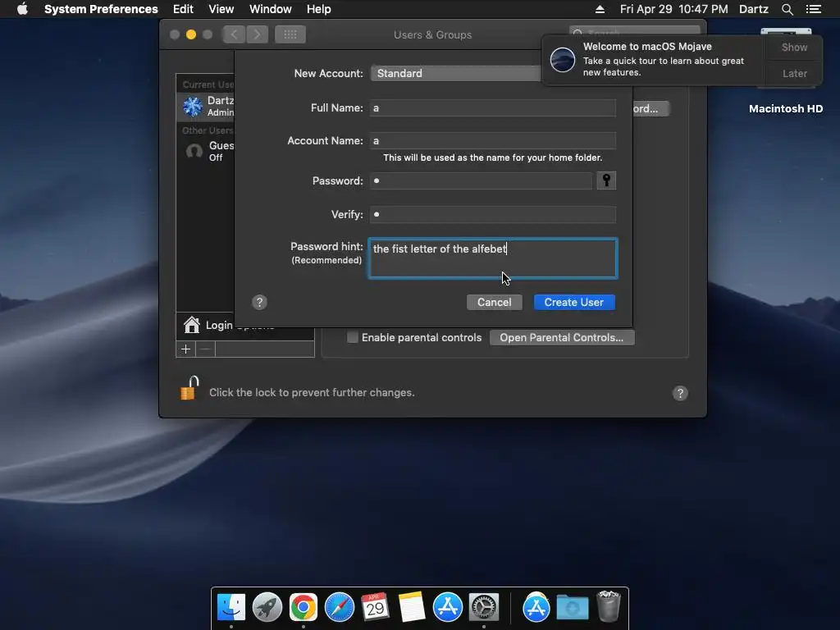Open the New Account type dropdown

coord(455,73)
